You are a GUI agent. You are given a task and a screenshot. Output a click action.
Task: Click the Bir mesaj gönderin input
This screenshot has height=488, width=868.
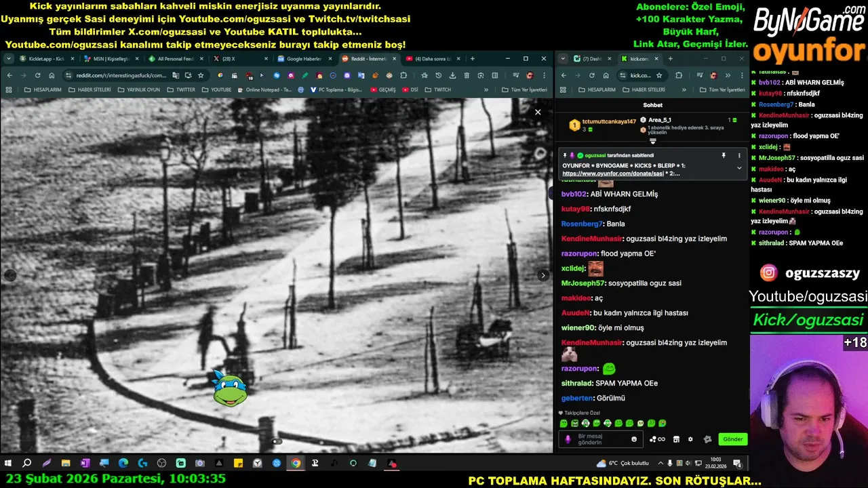point(601,439)
